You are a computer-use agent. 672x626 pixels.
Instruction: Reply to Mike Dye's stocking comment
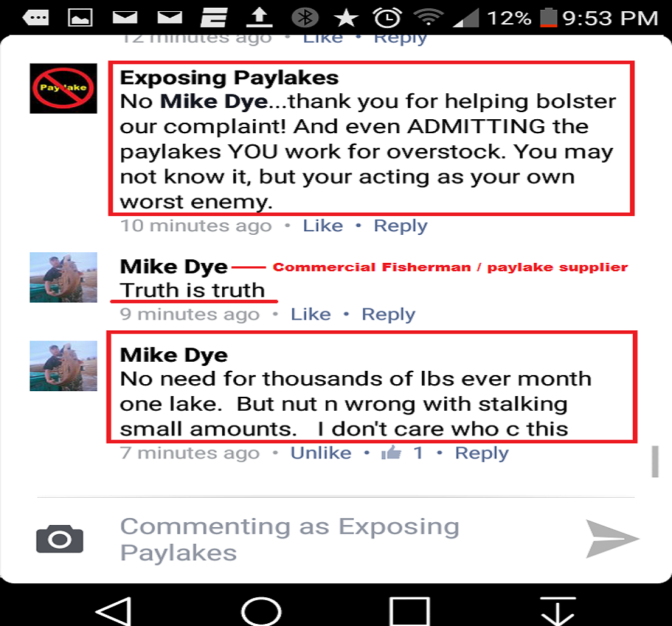(481, 454)
